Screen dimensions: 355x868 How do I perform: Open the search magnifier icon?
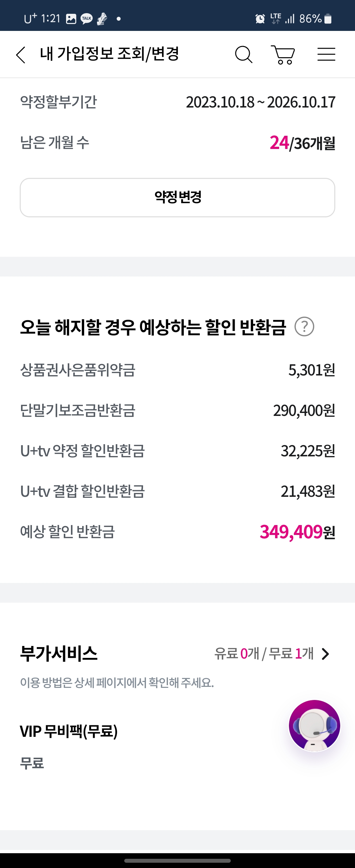pos(244,55)
